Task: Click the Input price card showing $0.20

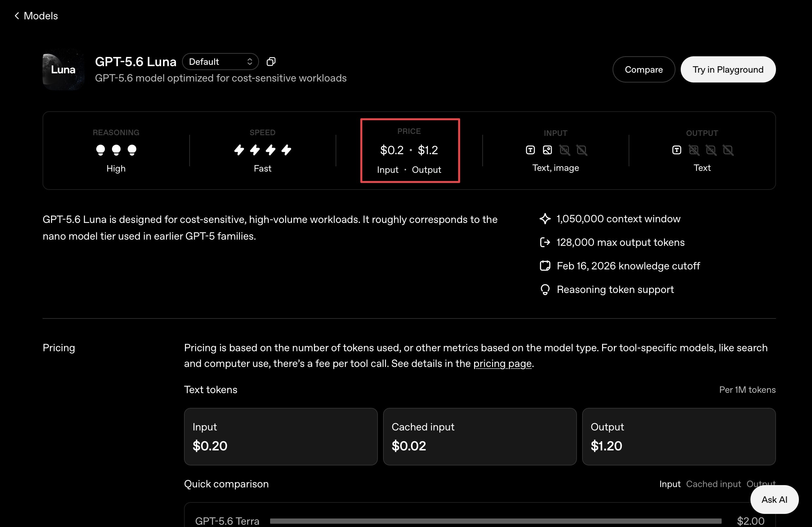Action: (281, 437)
